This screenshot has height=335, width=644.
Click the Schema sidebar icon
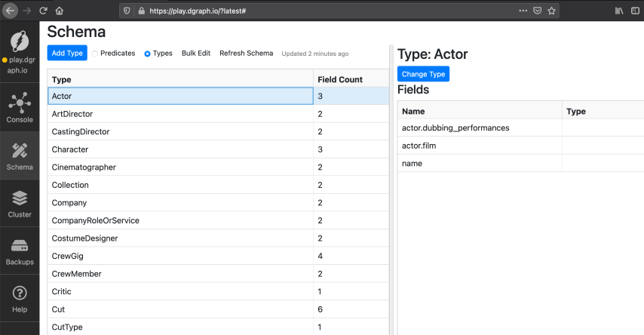coord(20,155)
